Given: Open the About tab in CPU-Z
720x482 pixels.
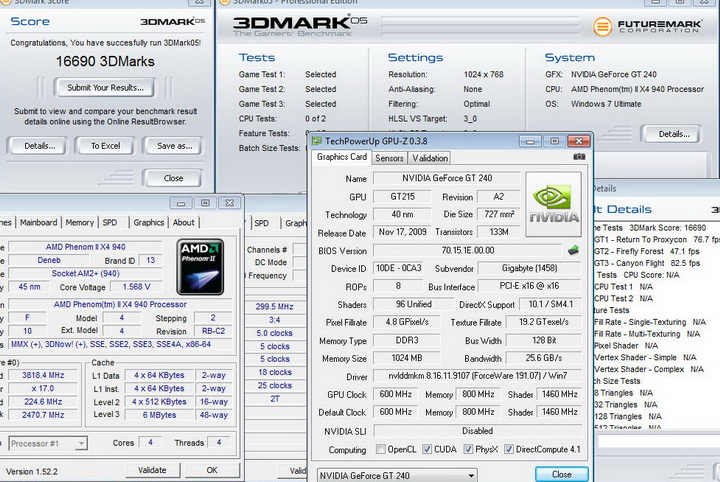Looking at the screenshot, I should click(184, 222).
